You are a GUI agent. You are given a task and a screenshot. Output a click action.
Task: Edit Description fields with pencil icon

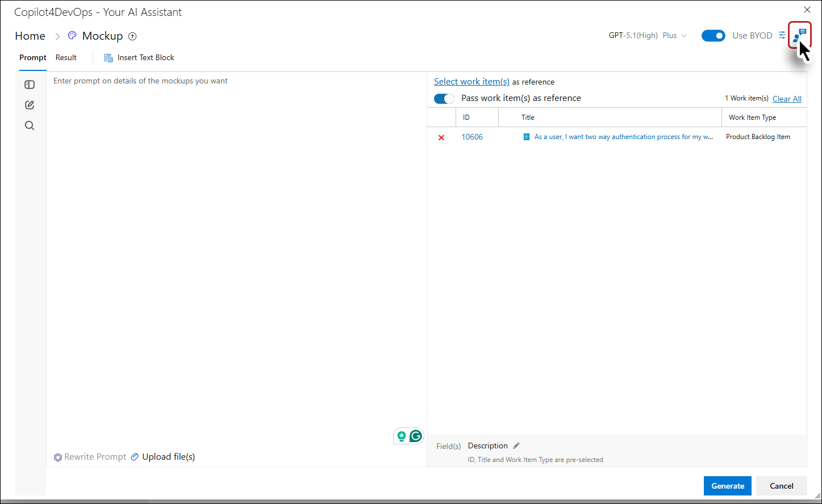click(516, 446)
